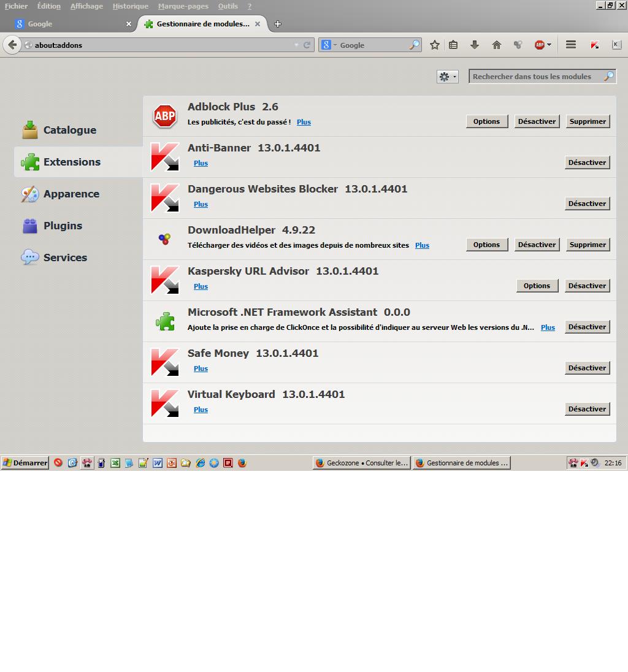Click the Démarrer start button

click(x=25, y=463)
